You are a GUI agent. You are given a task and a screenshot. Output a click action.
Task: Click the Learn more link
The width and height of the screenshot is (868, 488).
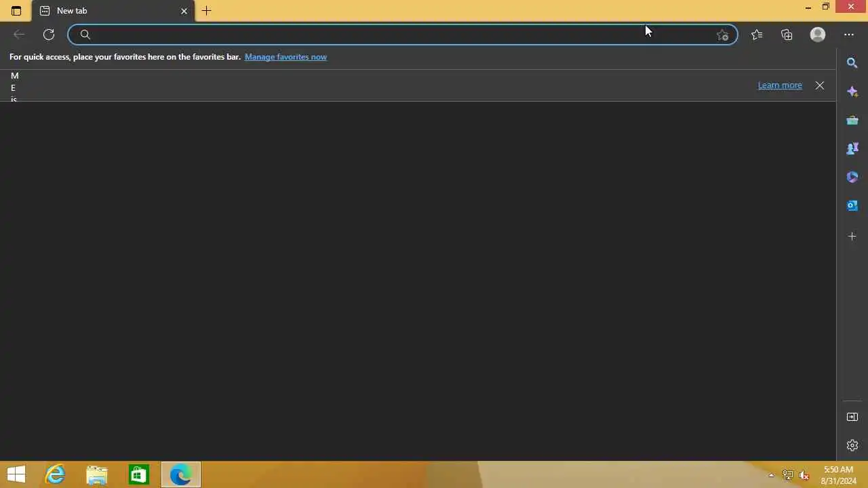coord(780,85)
